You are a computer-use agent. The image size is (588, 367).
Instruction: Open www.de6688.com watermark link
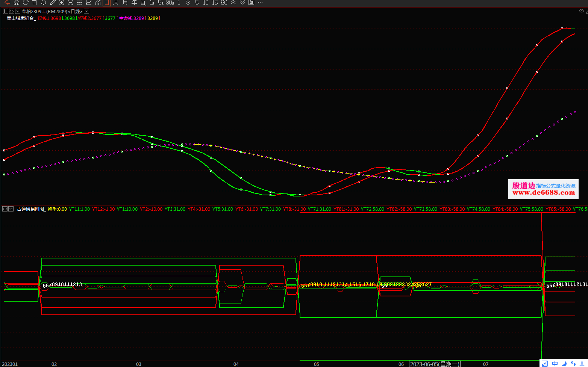tap(543, 193)
